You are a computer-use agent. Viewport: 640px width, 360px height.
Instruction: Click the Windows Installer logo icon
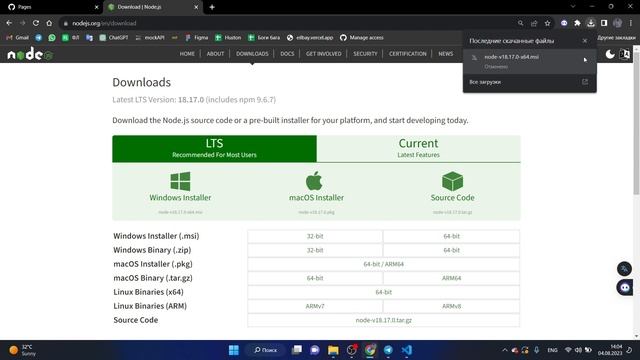coord(180,181)
